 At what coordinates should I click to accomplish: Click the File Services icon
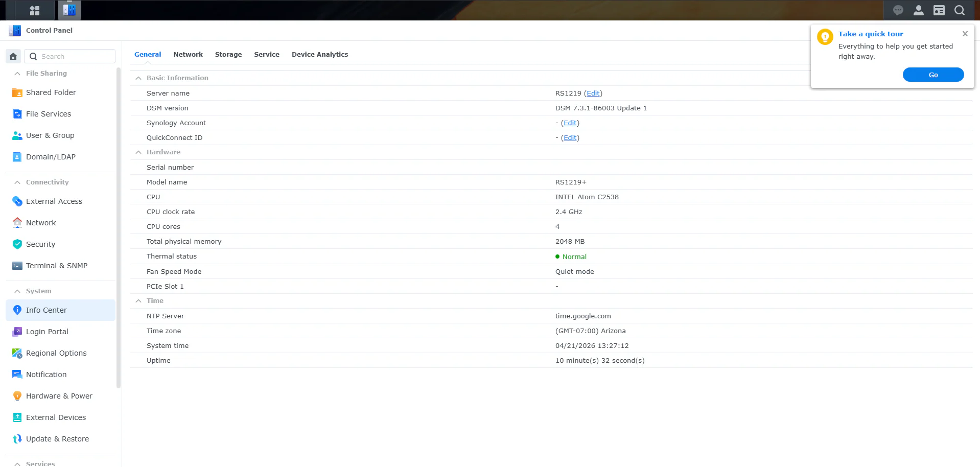click(x=17, y=114)
